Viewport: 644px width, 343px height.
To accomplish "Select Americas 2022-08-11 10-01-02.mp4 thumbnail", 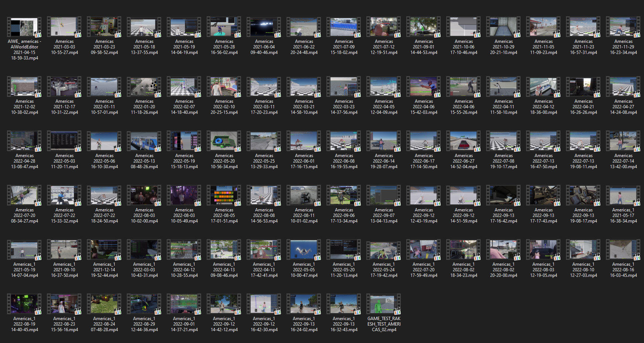I will coord(304,196).
